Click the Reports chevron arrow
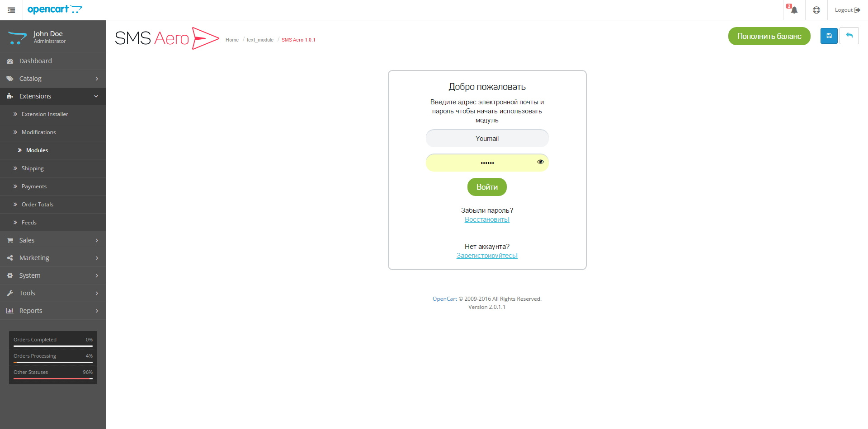The width and height of the screenshot is (868, 429). click(97, 311)
